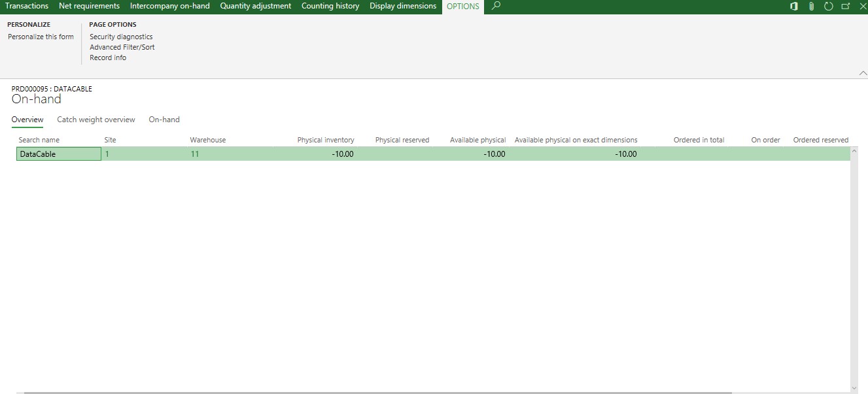Click the vertical scrollbar up arrow

click(x=854, y=152)
